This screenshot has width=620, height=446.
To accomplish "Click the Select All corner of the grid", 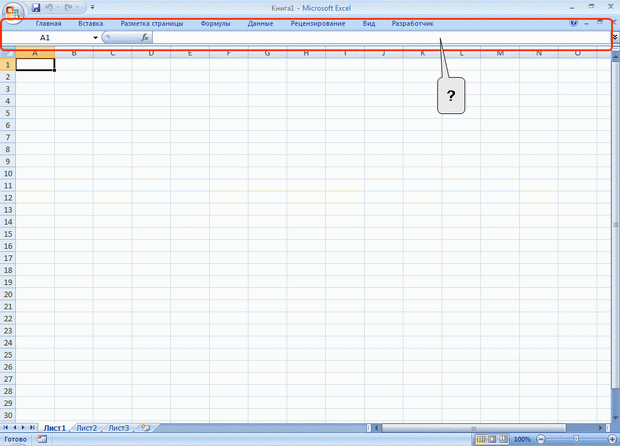I will (x=8, y=53).
